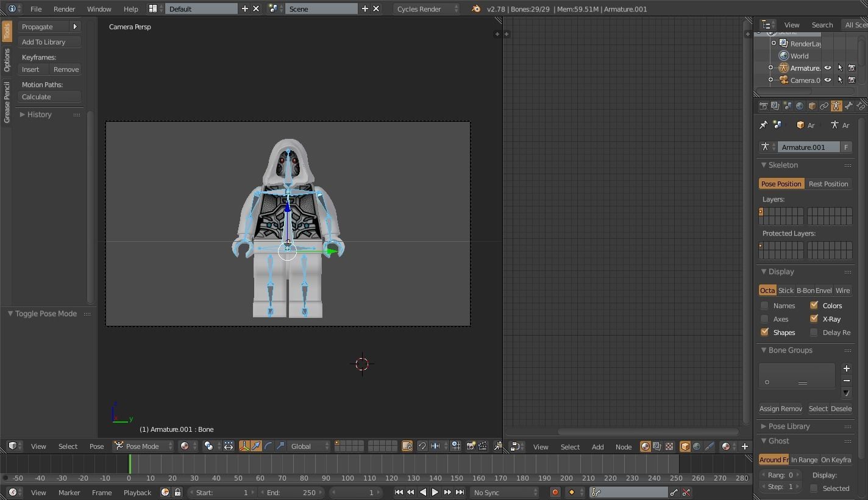Click the End frame 250 field
The width and height of the screenshot is (868, 500).
tap(292, 493)
